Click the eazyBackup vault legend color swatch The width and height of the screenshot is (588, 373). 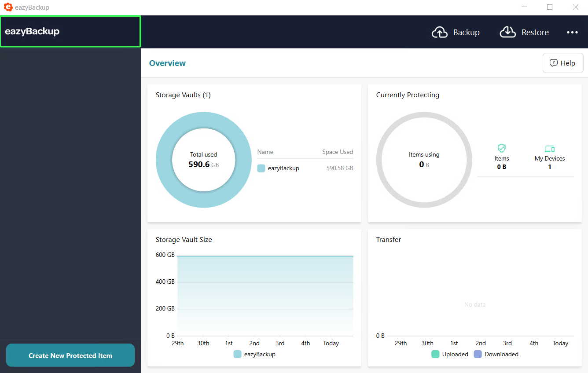click(261, 168)
